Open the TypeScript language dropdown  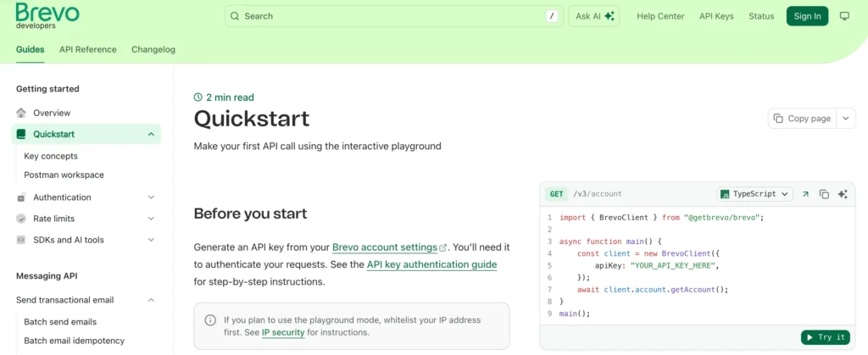[754, 194]
